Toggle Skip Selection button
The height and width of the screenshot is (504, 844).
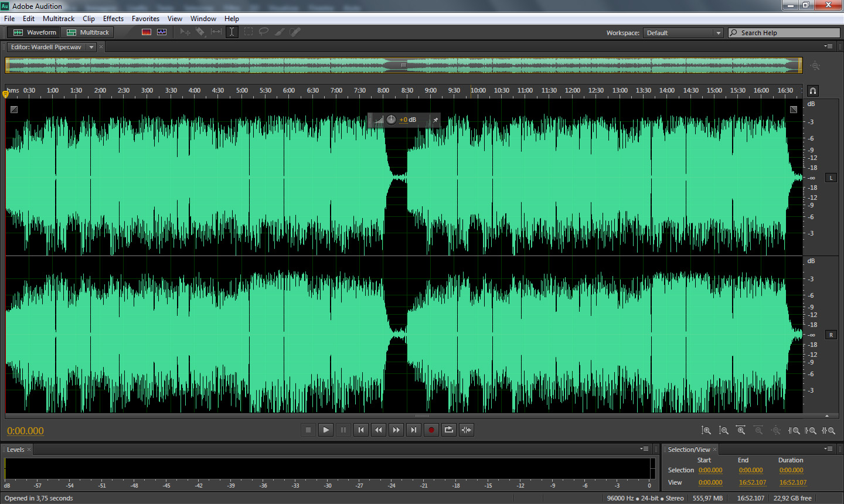(467, 430)
